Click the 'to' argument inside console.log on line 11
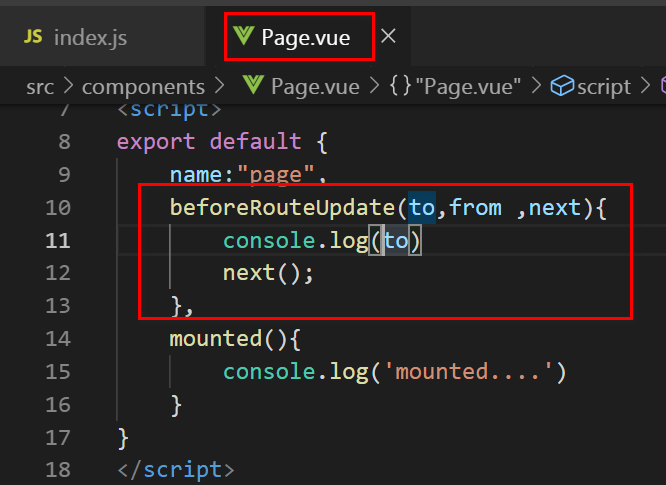 coord(396,241)
